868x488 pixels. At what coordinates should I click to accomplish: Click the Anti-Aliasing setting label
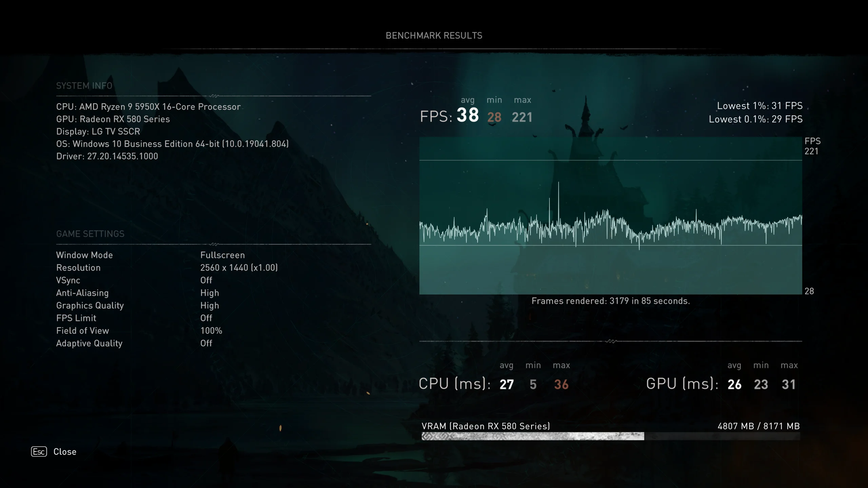pos(82,293)
